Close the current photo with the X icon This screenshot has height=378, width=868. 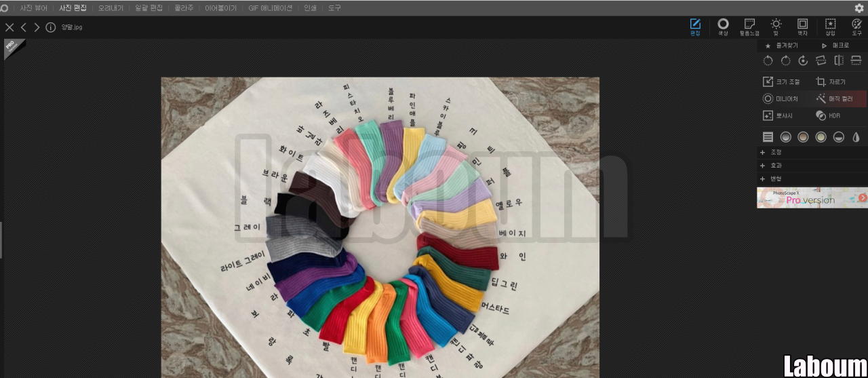(x=9, y=27)
